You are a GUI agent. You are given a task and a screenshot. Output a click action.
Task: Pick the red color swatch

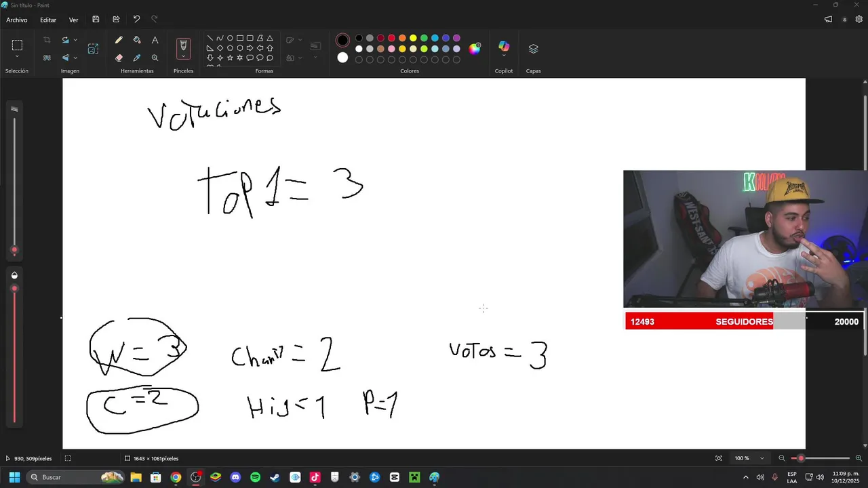(391, 38)
